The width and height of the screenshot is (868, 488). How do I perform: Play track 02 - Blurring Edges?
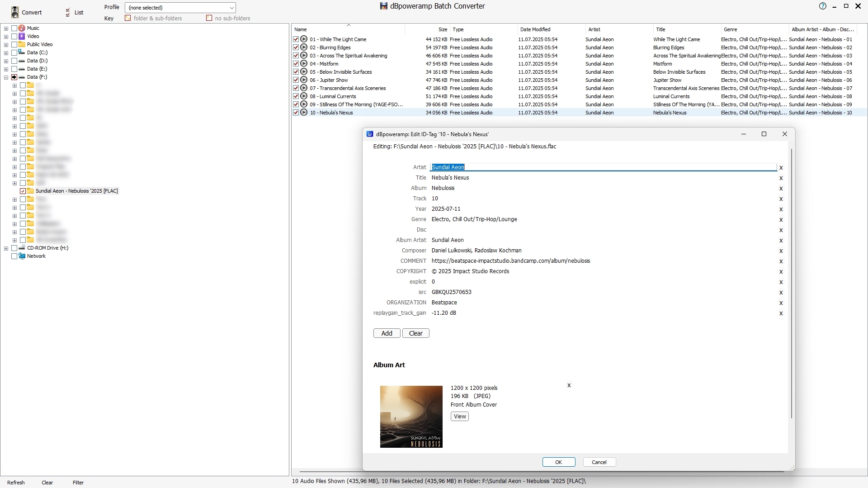click(304, 47)
